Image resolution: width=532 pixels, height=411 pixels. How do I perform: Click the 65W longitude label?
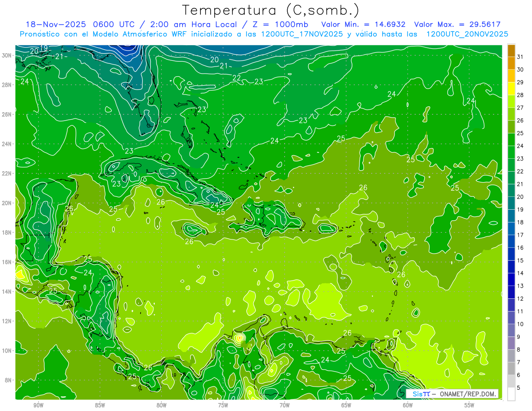(346, 405)
